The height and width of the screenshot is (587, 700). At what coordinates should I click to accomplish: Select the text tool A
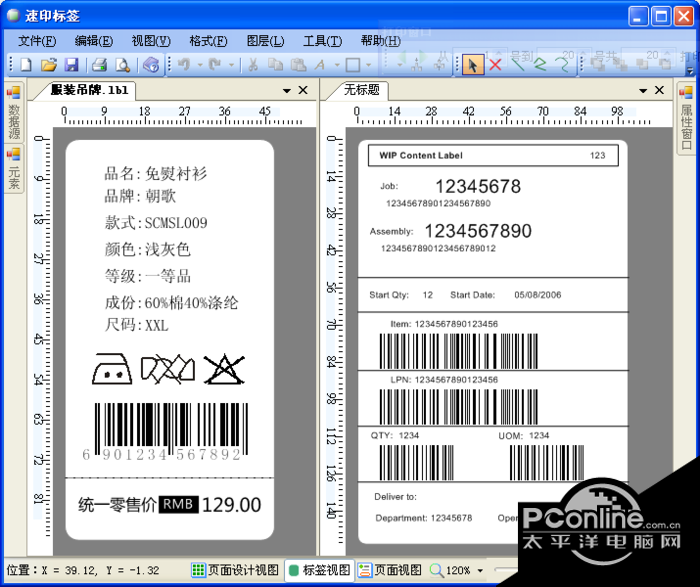point(320,65)
